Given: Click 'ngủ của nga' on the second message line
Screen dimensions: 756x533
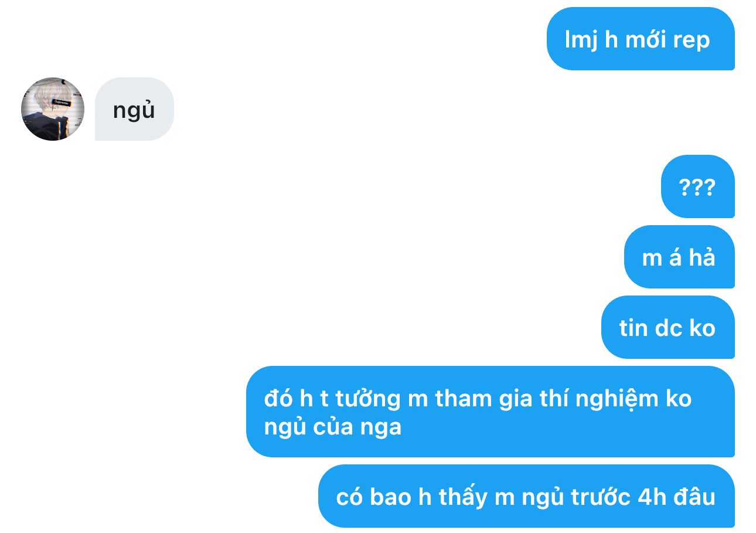Looking at the screenshot, I should 332,427.
